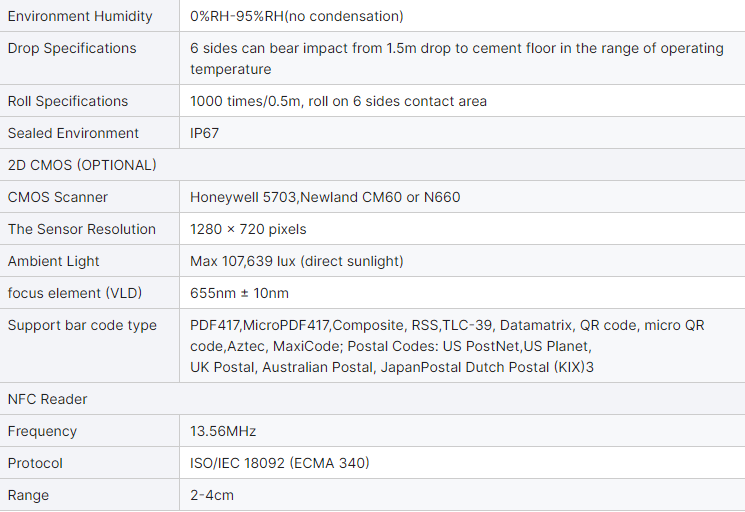Click the 2D CMOS (OPTIONAL) section header
Image resolution: width=745 pixels, height=512 pixels.
[x=82, y=165]
